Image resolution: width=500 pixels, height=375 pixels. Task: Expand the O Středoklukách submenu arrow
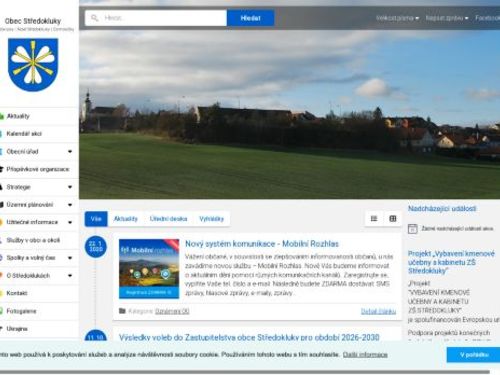tap(70, 276)
